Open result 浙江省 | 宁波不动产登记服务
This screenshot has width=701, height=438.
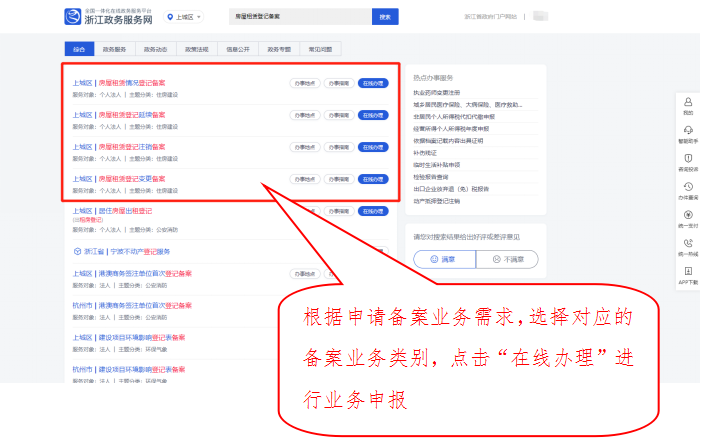pyautogui.click(x=127, y=252)
